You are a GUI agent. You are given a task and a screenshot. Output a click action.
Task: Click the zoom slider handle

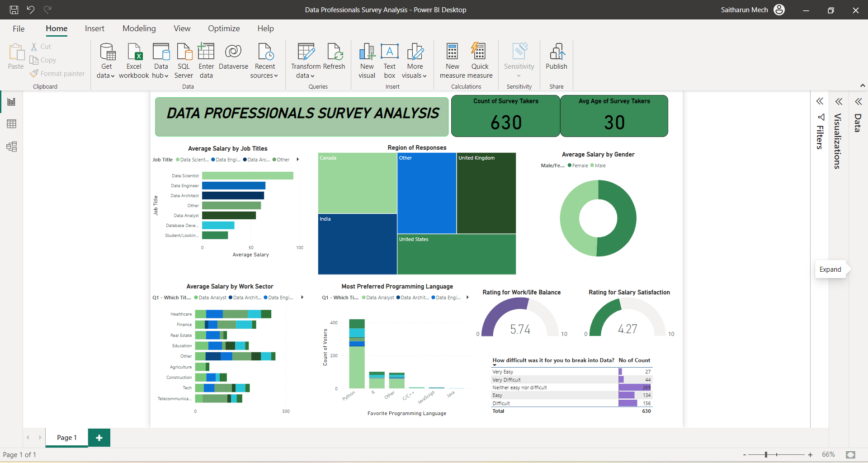coord(766,455)
